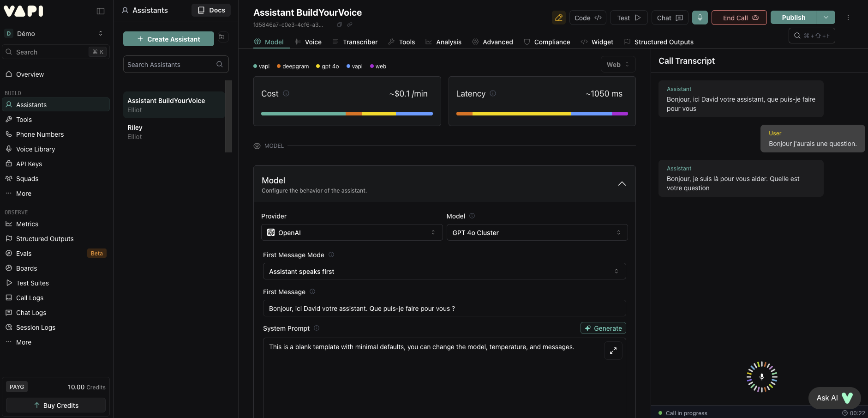Click the yellow edit pencil icon
868x418 pixels.
[x=559, y=18]
